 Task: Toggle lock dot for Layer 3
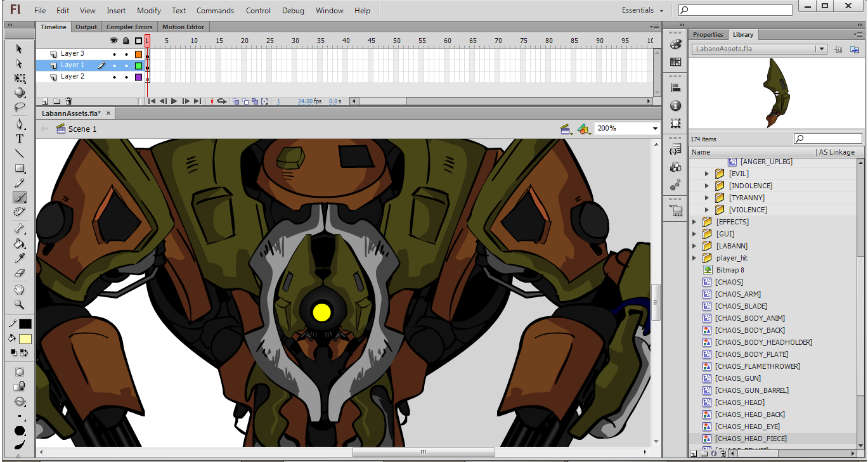pyautogui.click(x=126, y=55)
